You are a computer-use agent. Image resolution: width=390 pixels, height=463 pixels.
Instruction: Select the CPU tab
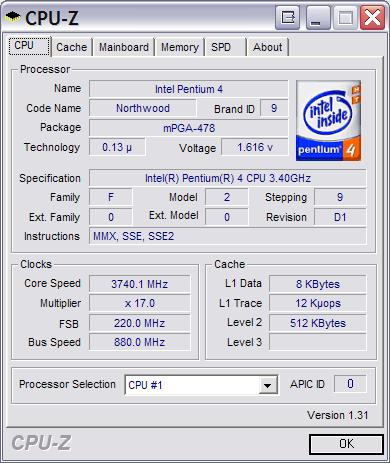click(29, 46)
